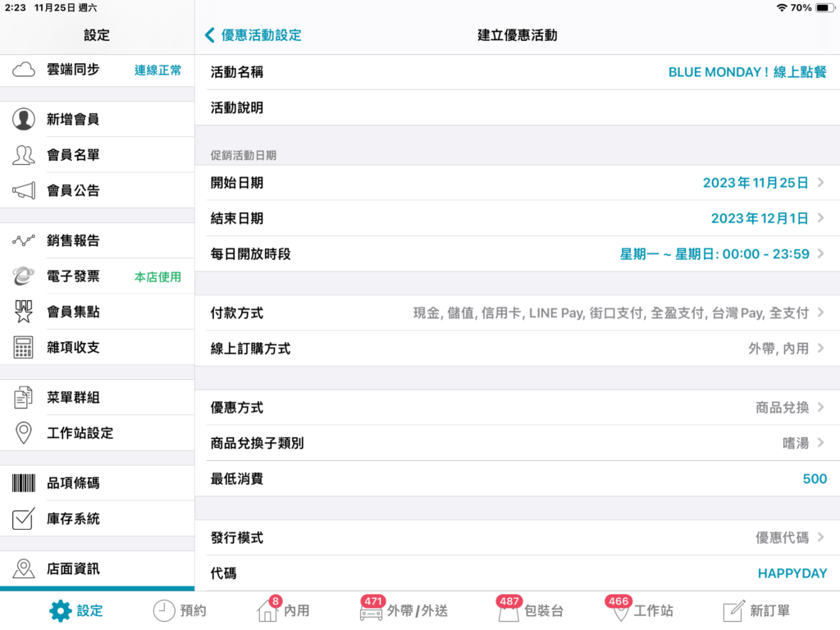Tap the dine-in house icon

[x=267, y=612]
